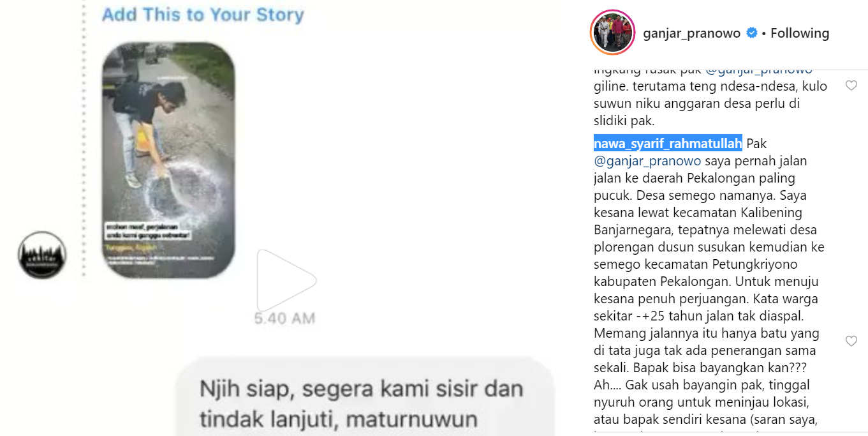Click the 5.40 AM message timestamp
868x436 pixels.
(x=284, y=318)
